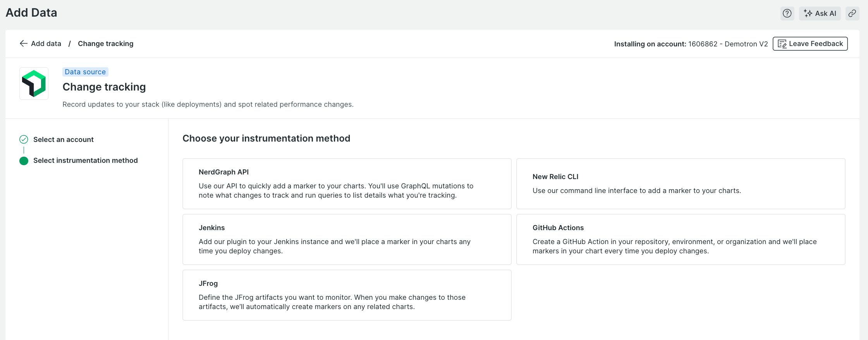
Task: Choose the New Relic CLI option
Action: point(681,184)
